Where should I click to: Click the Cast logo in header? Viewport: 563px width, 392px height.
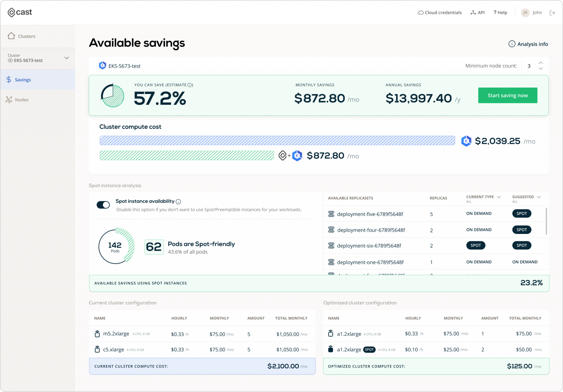click(20, 12)
